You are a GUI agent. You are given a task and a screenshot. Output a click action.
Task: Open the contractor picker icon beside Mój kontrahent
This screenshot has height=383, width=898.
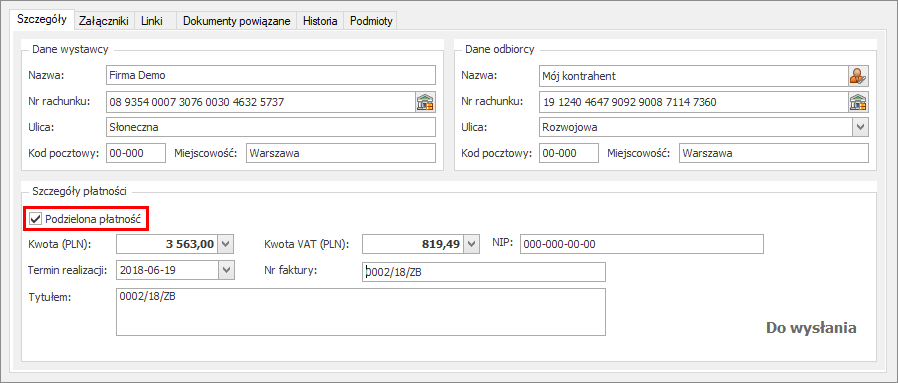coord(858,76)
